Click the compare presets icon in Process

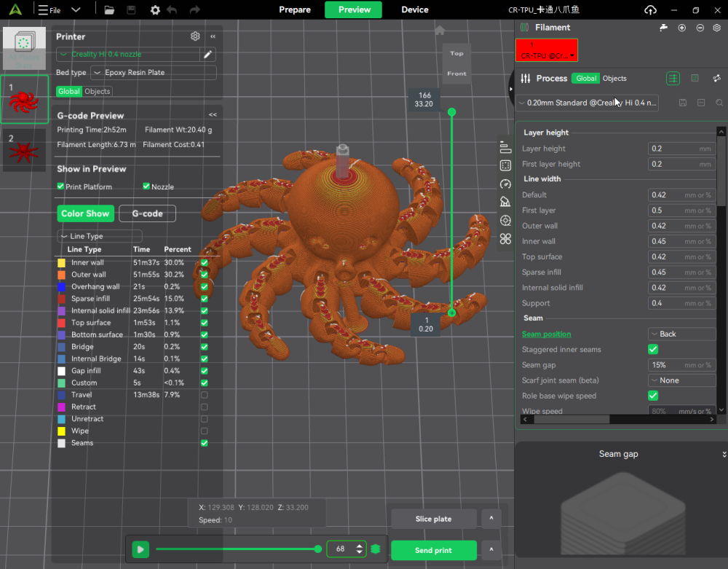(x=716, y=79)
